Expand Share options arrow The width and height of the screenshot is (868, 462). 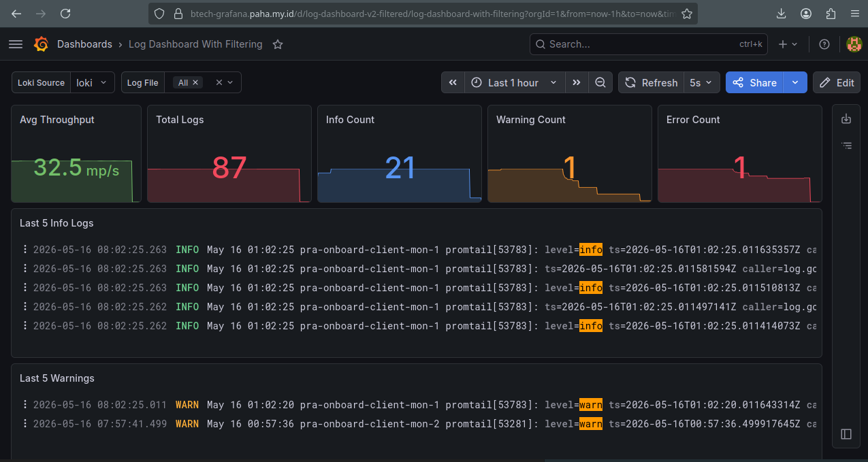click(x=796, y=82)
